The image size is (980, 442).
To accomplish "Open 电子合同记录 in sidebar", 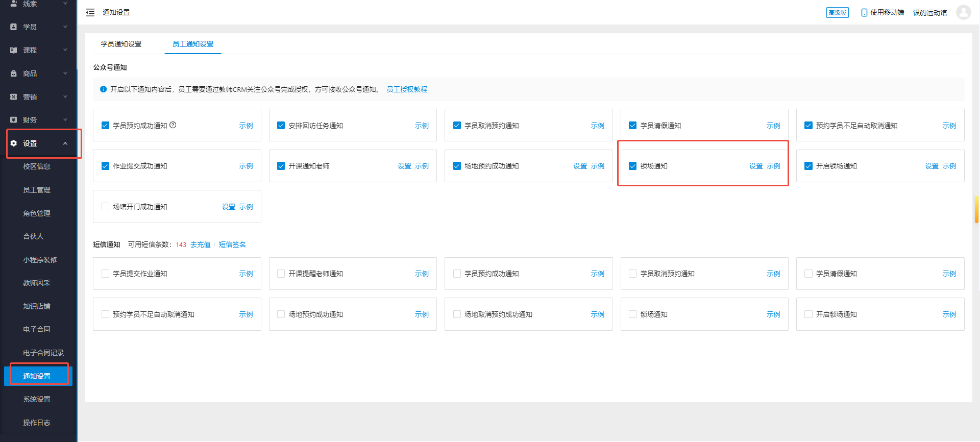I will (x=43, y=353).
